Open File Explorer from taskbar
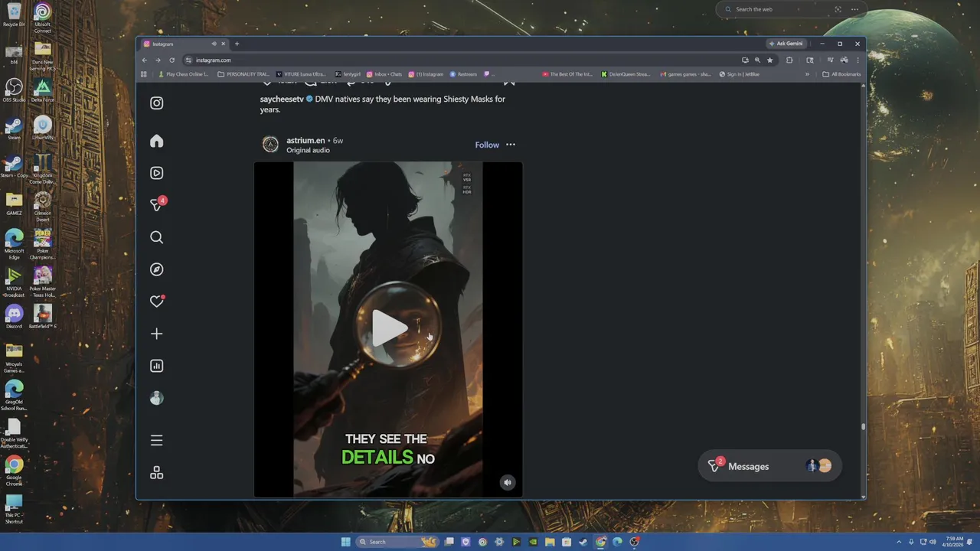The height and width of the screenshot is (551, 980). 550,542
